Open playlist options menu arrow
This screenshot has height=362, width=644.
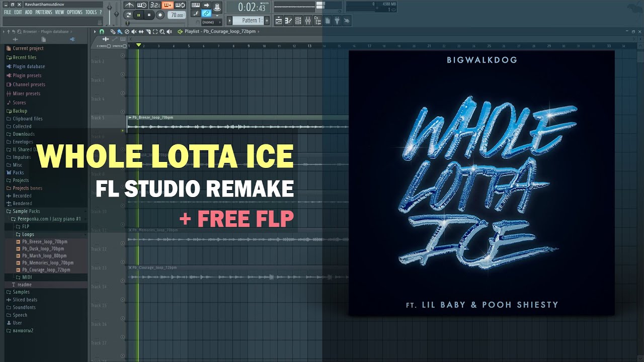95,32
